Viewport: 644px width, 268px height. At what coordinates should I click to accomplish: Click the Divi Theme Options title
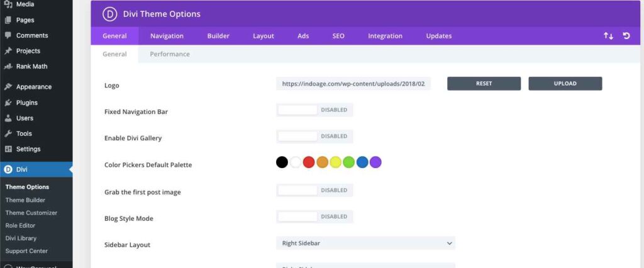point(162,14)
